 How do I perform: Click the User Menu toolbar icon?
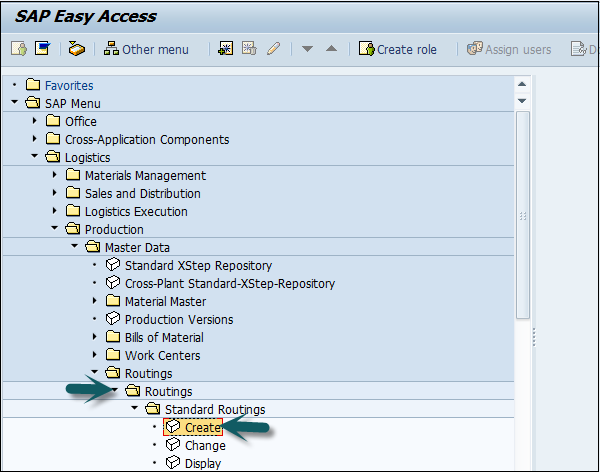pos(18,49)
